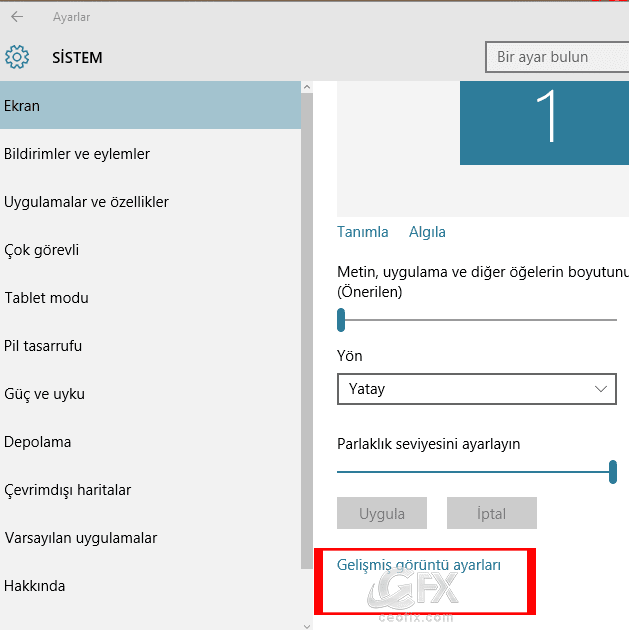Click the sidebar scrollbar down arrow
The height and width of the screenshot is (630, 629).
click(x=307, y=626)
